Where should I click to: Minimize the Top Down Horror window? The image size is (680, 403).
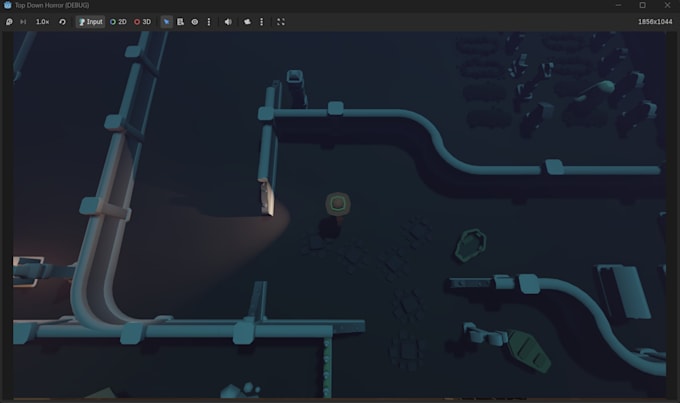pos(618,5)
